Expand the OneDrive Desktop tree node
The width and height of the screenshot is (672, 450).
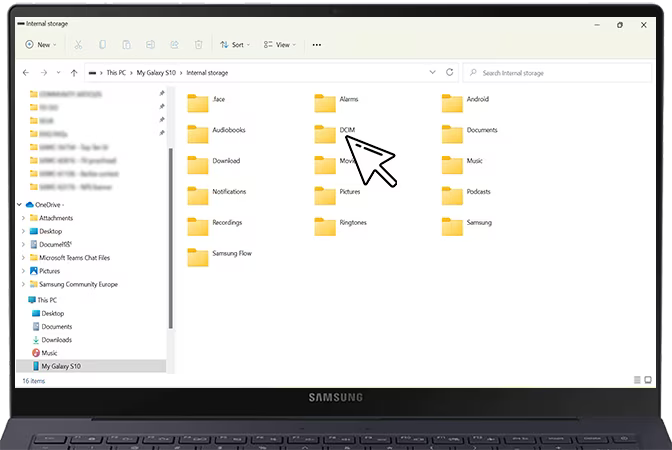pyautogui.click(x=23, y=231)
